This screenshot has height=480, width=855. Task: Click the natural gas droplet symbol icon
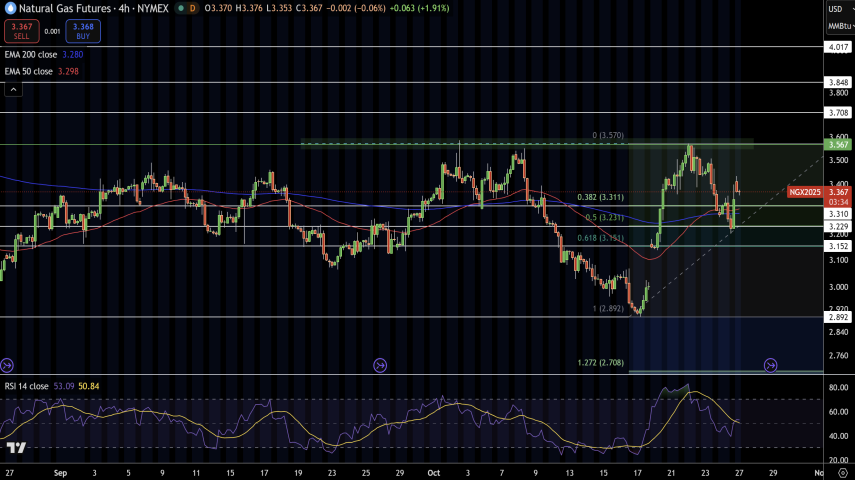pos(9,8)
